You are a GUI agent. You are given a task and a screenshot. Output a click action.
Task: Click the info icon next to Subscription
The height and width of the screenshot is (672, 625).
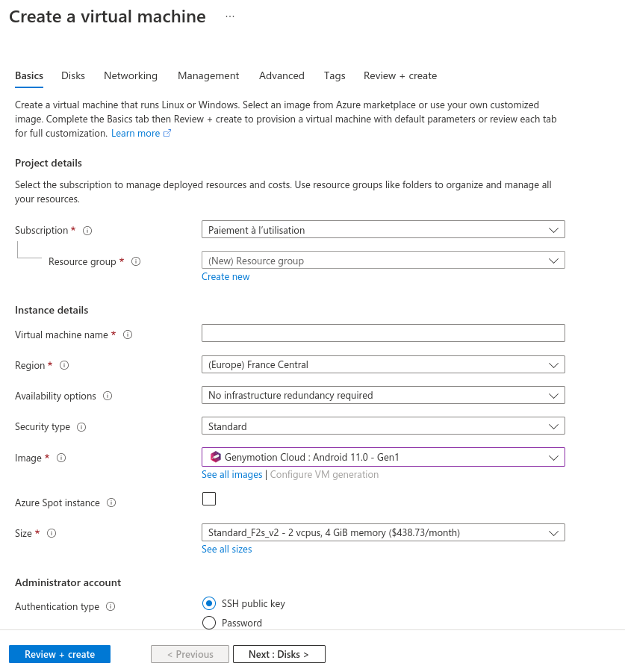coord(87,230)
